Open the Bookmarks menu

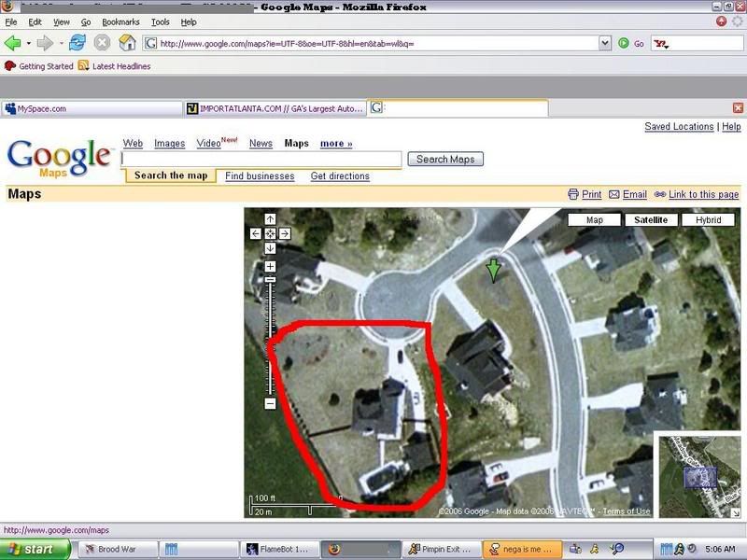point(120,21)
